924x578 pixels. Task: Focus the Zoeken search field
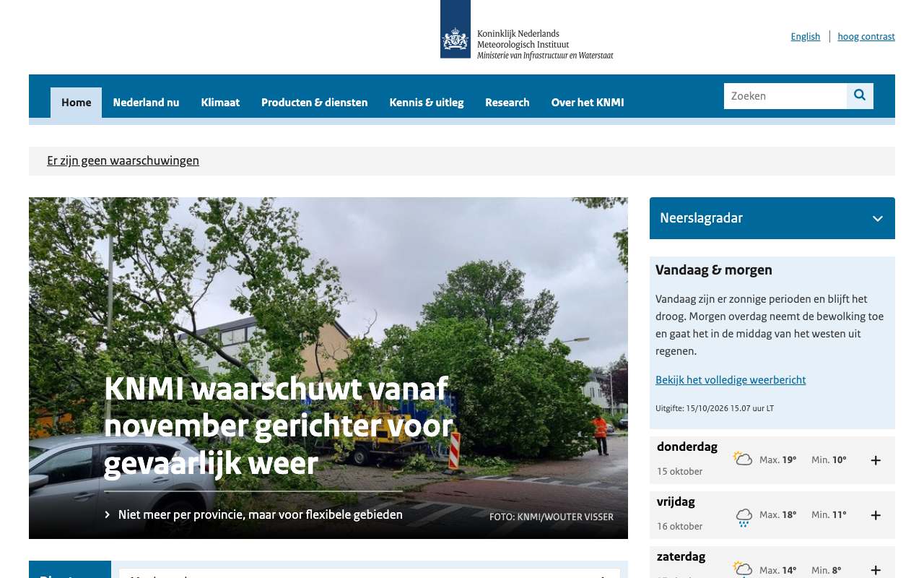(x=785, y=96)
